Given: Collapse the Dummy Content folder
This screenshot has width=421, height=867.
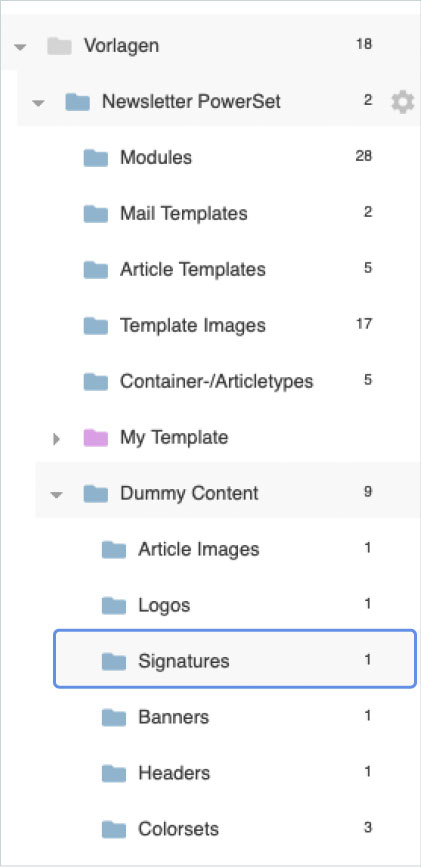Looking at the screenshot, I should pos(56,495).
